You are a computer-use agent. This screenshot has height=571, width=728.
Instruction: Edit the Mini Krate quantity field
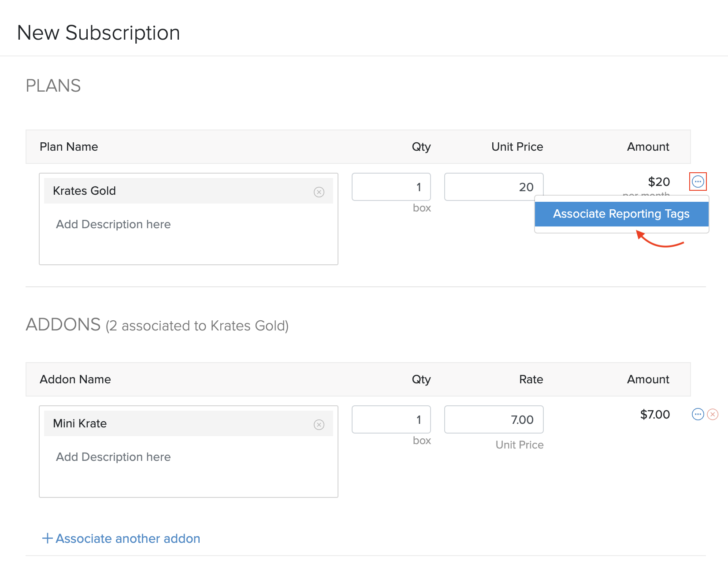click(391, 419)
